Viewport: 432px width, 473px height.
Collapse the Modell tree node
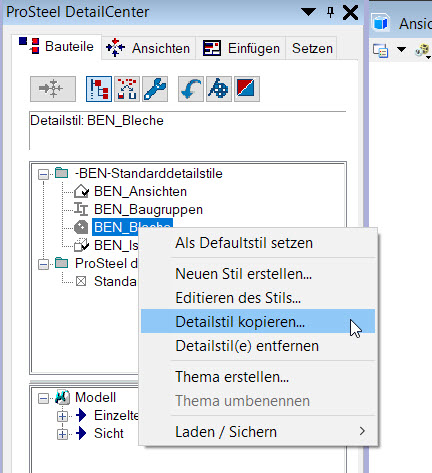click(x=43, y=398)
